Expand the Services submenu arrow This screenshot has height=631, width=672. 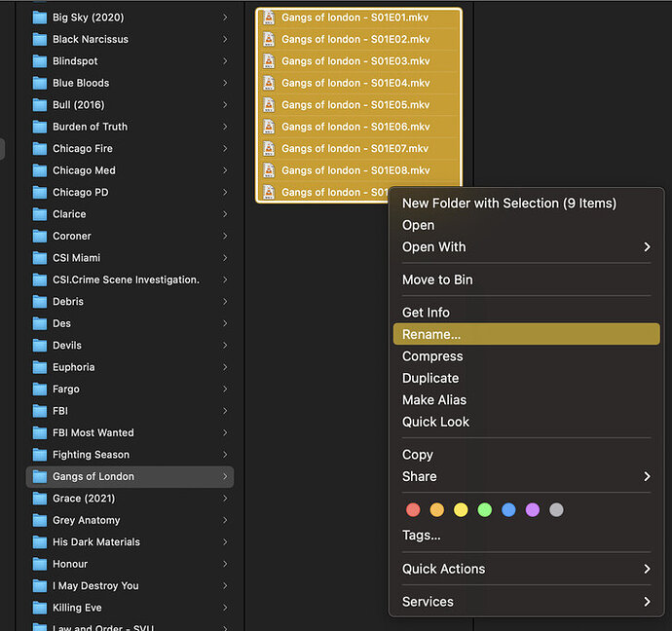tap(647, 602)
